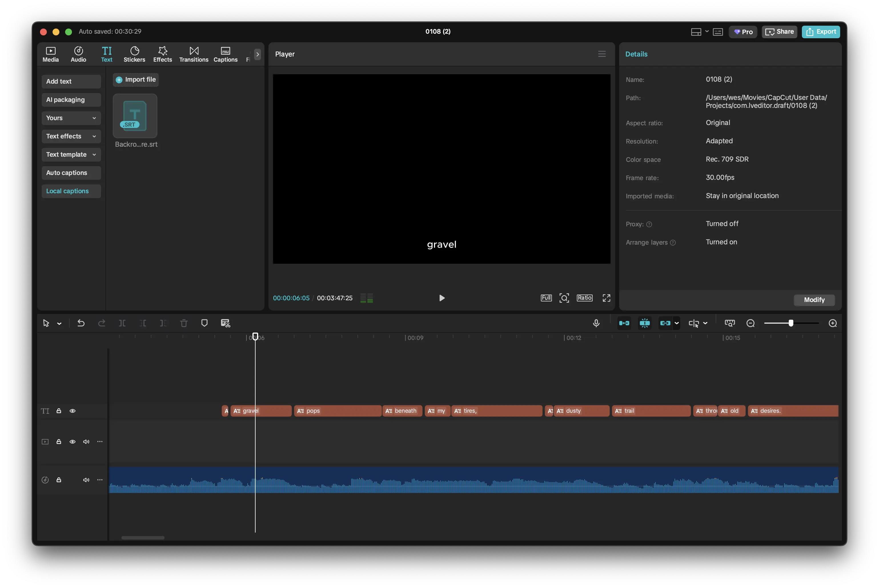The width and height of the screenshot is (879, 588).
Task: Split the clip at the playhead
Action: point(122,323)
